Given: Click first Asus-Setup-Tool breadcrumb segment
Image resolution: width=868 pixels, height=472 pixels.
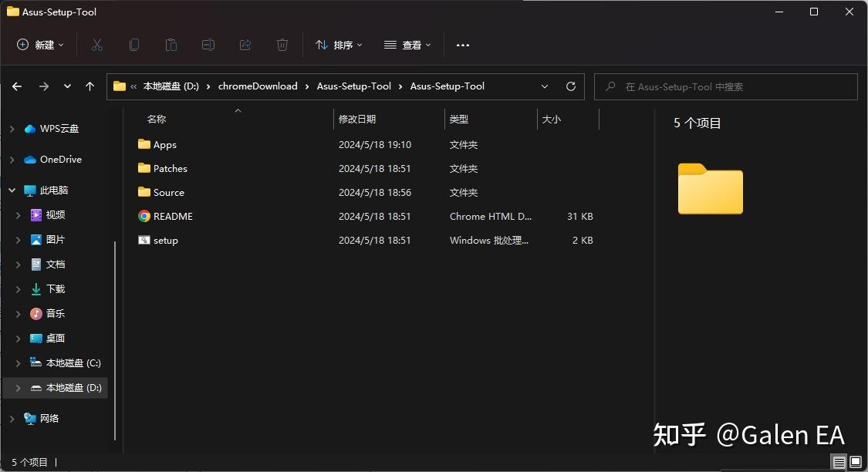Looking at the screenshot, I should click(x=354, y=86).
